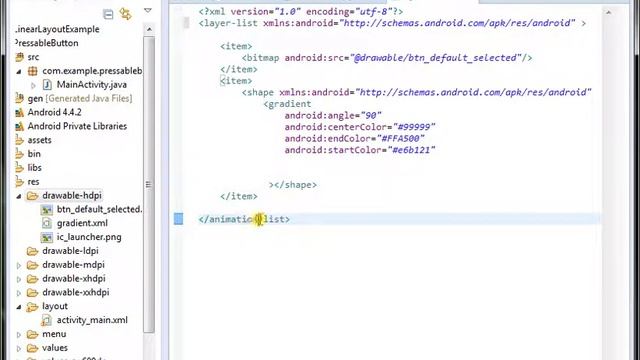640x360 pixels.
Task: Select the gradient.xml file
Action: pos(82,223)
